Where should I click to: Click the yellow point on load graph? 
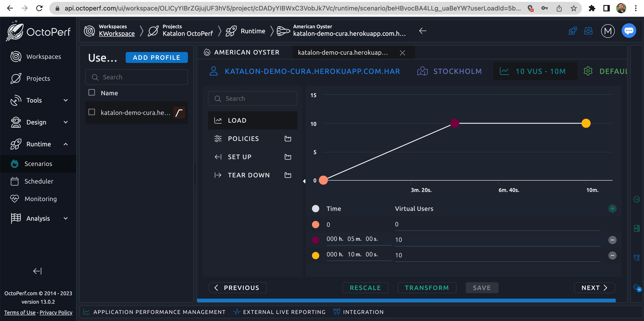coord(586,123)
